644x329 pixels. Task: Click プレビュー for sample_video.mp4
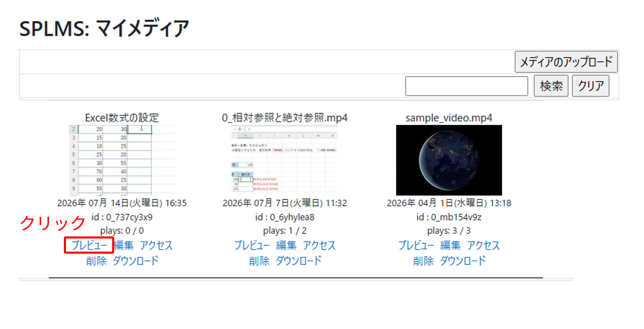[x=416, y=245]
